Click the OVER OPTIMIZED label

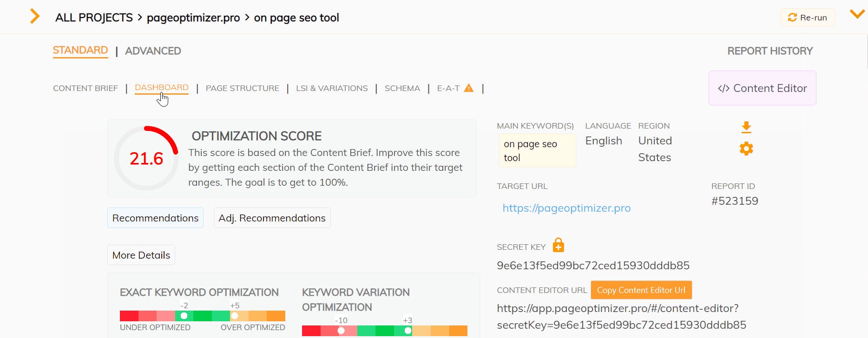coord(253,327)
